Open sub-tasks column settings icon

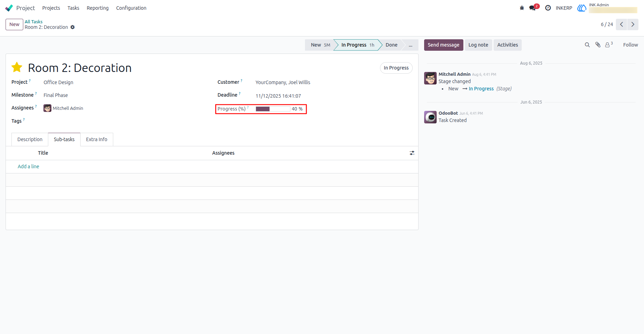point(412,153)
